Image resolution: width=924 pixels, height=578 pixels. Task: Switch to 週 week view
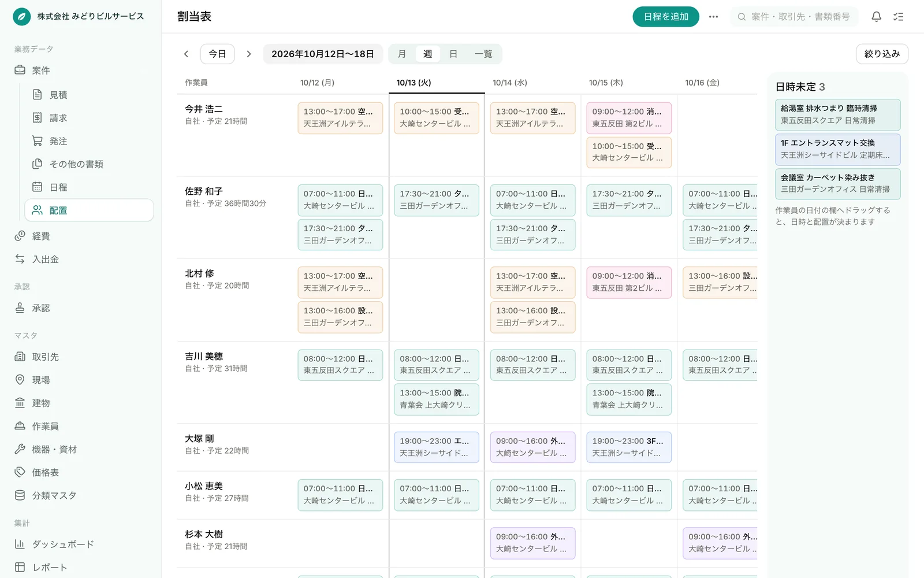pos(427,54)
